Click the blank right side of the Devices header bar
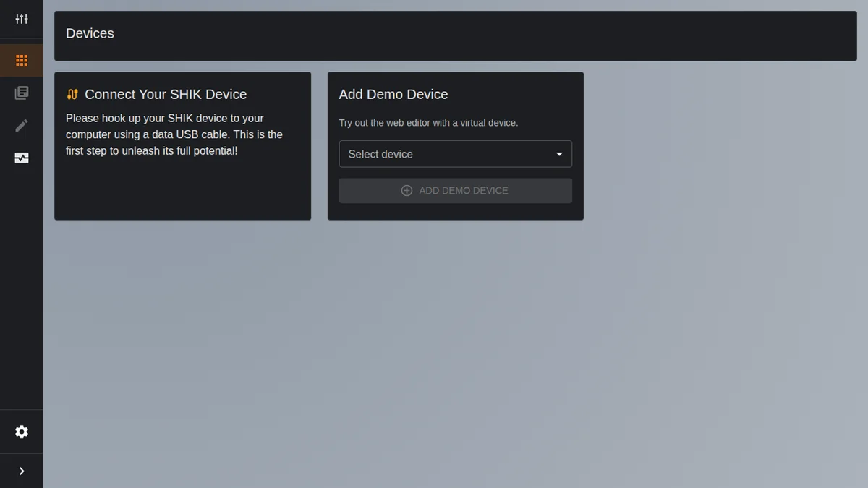Screen dimensions: 868x488 (579, 35)
